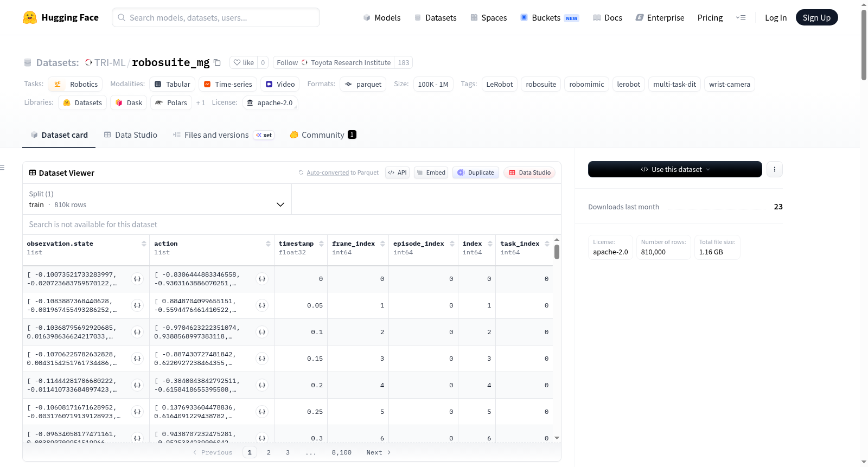The height and width of the screenshot is (467, 868).
Task: Open the three-dot options menu beside Use this dataset
Action: pyautogui.click(x=774, y=169)
